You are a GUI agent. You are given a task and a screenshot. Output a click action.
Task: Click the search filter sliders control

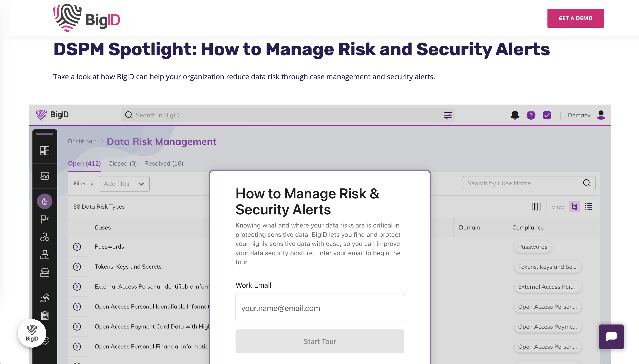point(448,115)
